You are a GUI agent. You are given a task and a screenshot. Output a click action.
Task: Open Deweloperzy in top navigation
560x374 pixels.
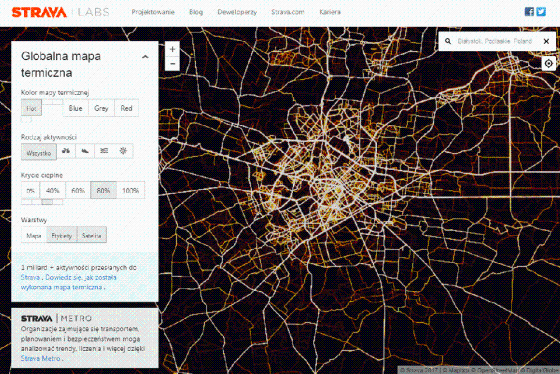click(237, 12)
